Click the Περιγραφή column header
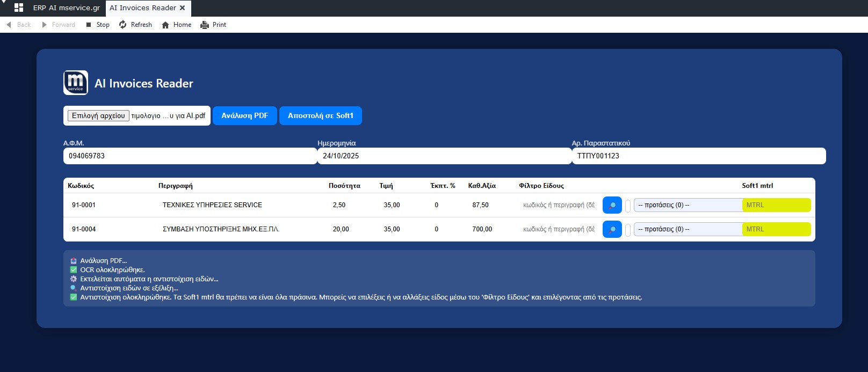 pyautogui.click(x=176, y=186)
